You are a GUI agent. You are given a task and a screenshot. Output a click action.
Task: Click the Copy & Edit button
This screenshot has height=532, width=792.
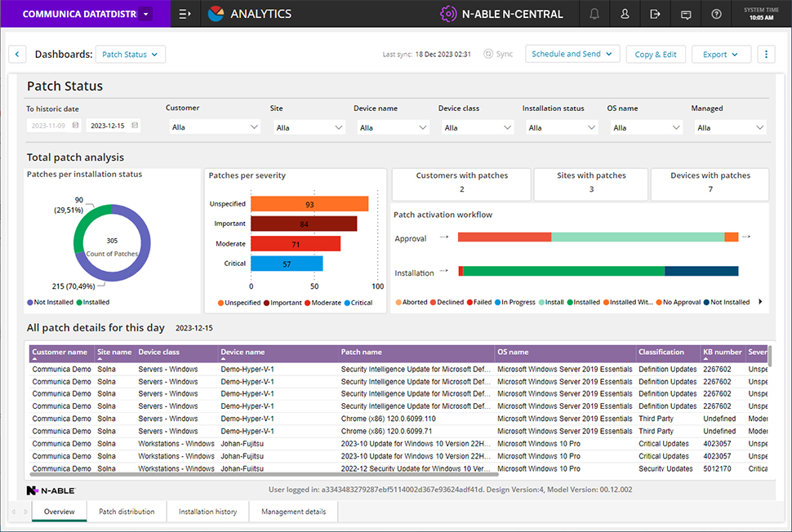pyautogui.click(x=656, y=54)
